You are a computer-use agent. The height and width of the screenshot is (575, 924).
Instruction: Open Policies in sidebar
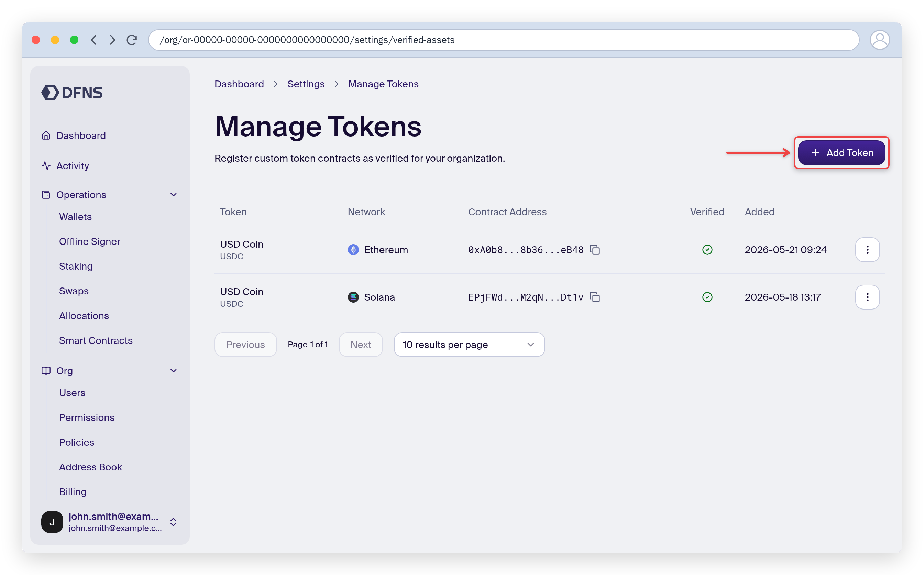pos(77,442)
